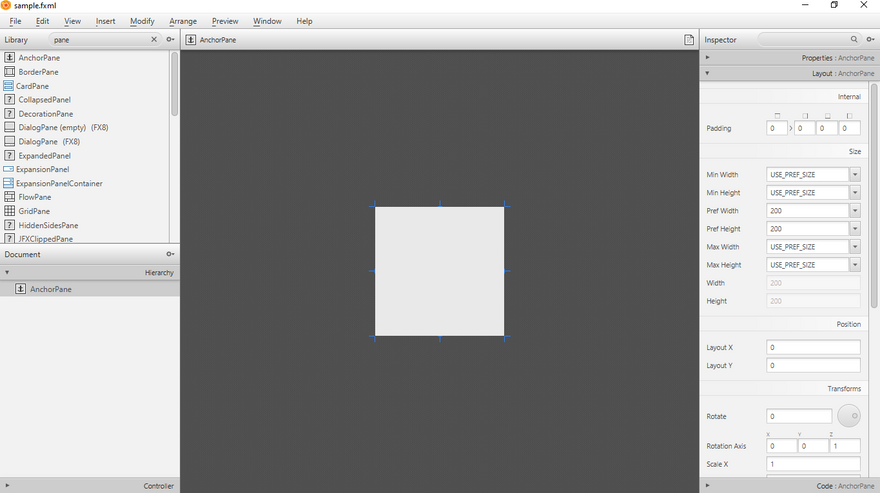Open the Min Width dropdown arrow
The image size is (880, 493).
(854, 175)
